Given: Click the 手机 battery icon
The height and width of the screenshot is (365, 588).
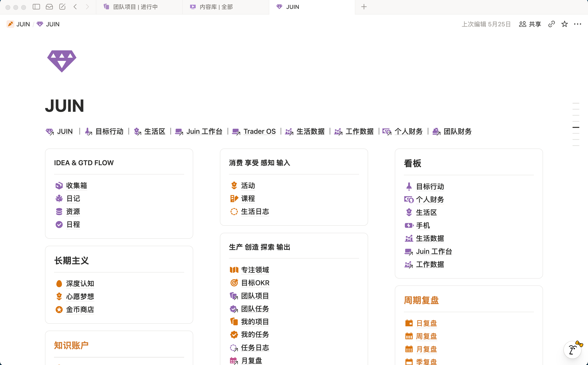Looking at the screenshot, I should pyautogui.click(x=409, y=226).
